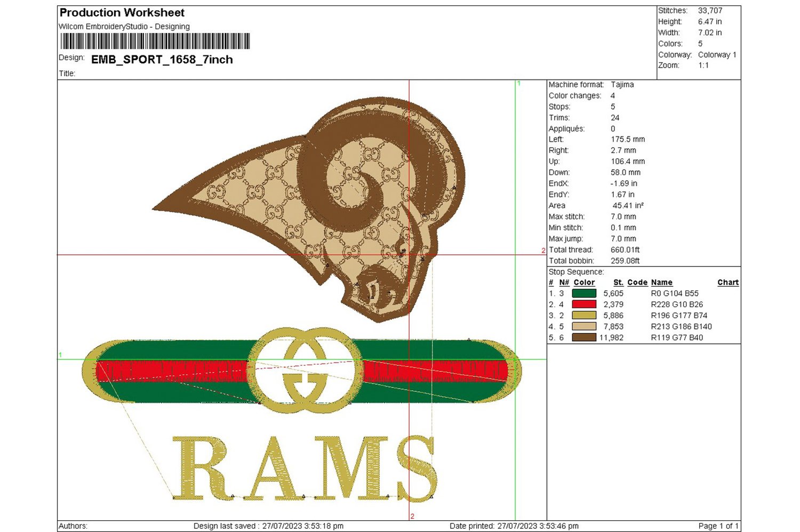Select the min stitch value "0.1 mm"
Screen dimensions: 800x532
click(623, 228)
